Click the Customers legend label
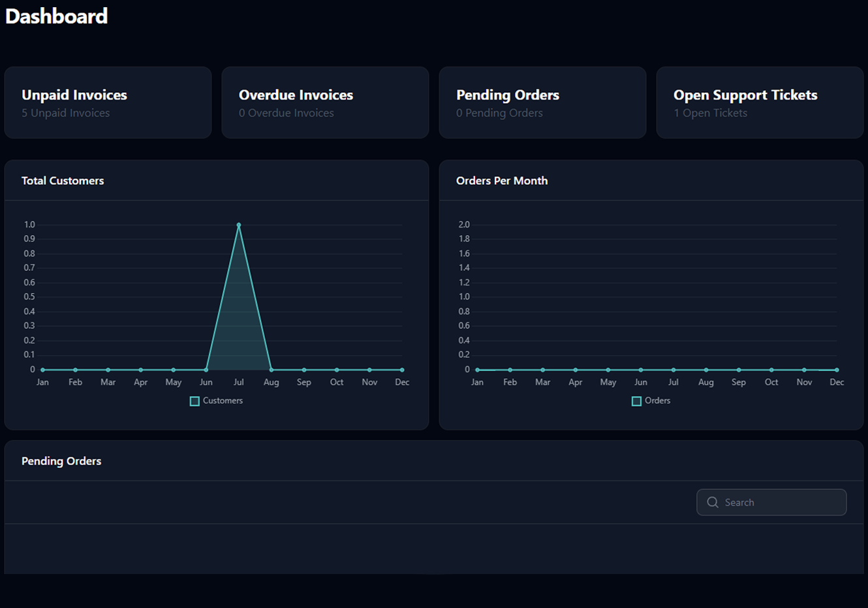This screenshot has height=608, width=868. click(223, 400)
